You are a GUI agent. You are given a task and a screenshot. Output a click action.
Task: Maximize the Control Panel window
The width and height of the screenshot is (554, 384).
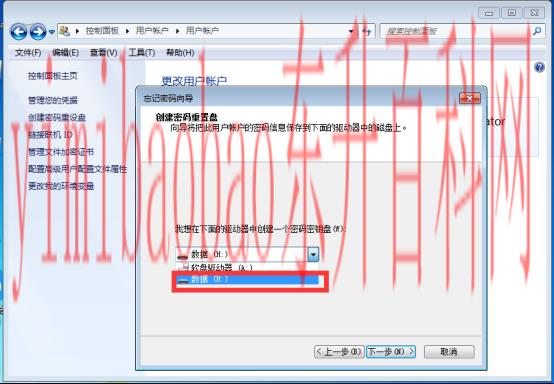coord(512,13)
